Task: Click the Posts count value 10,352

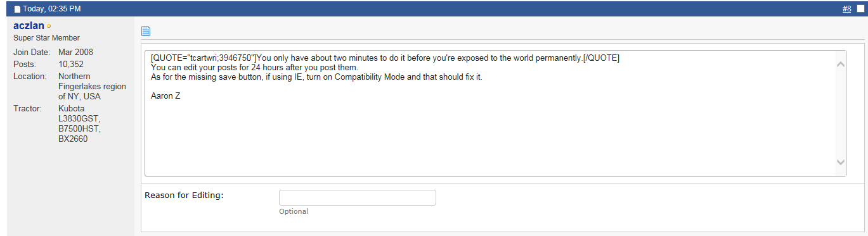Action: [x=71, y=64]
